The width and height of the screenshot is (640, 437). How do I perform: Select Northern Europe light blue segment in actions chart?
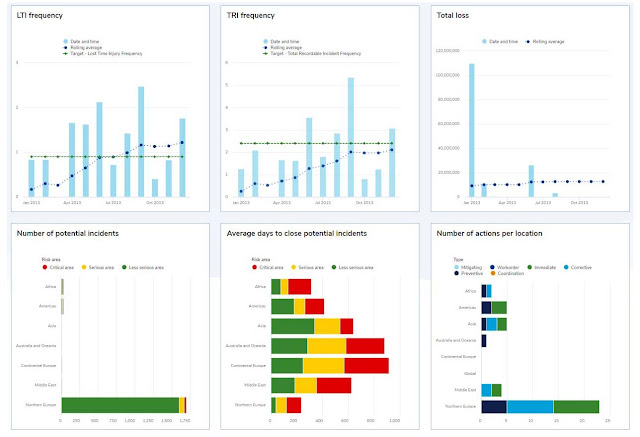click(x=530, y=407)
